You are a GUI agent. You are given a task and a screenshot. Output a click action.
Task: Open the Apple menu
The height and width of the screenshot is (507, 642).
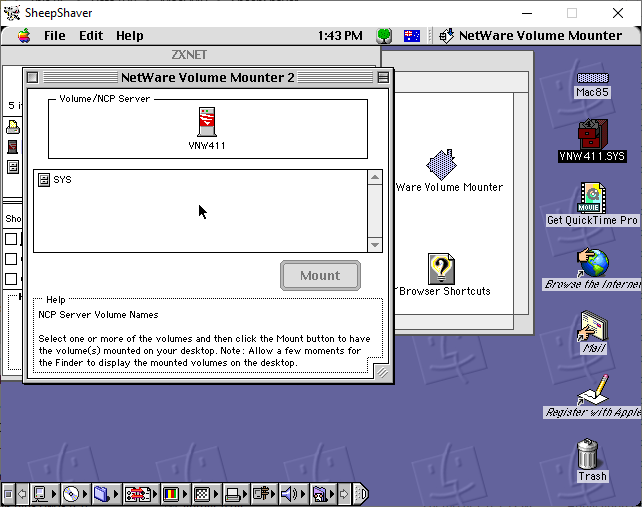(24, 36)
